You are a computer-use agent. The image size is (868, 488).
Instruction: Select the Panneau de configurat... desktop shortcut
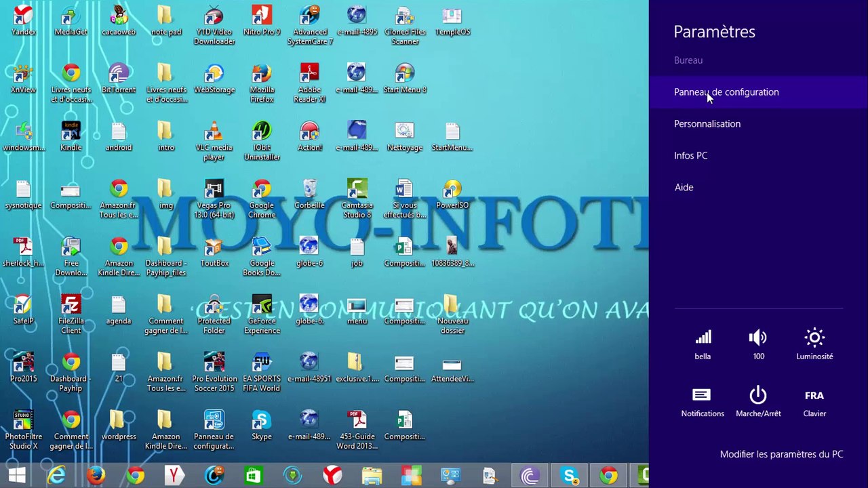214,430
